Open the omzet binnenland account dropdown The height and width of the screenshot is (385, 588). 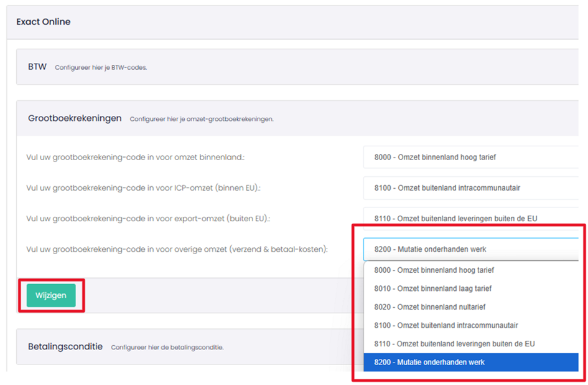pyautogui.click(x=470, y=157)
